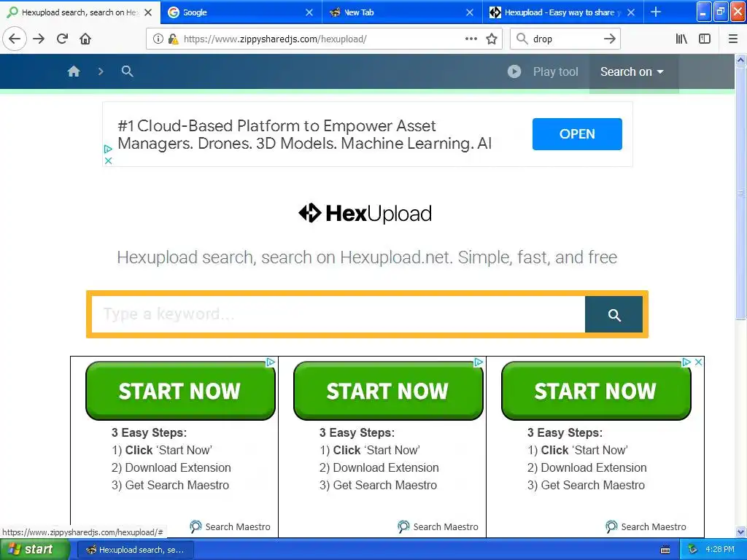Click the scrollbar down arrow
747x560 pixels.
[740, 532]
